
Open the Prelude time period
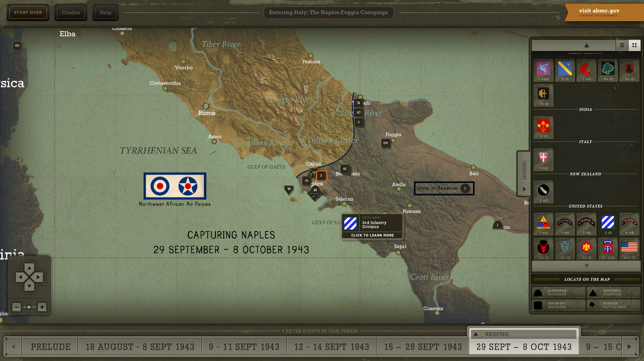[x=50, y=347]
